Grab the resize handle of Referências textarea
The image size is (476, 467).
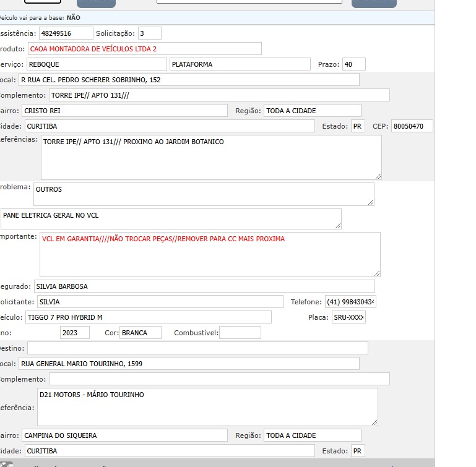click(378, 177)
